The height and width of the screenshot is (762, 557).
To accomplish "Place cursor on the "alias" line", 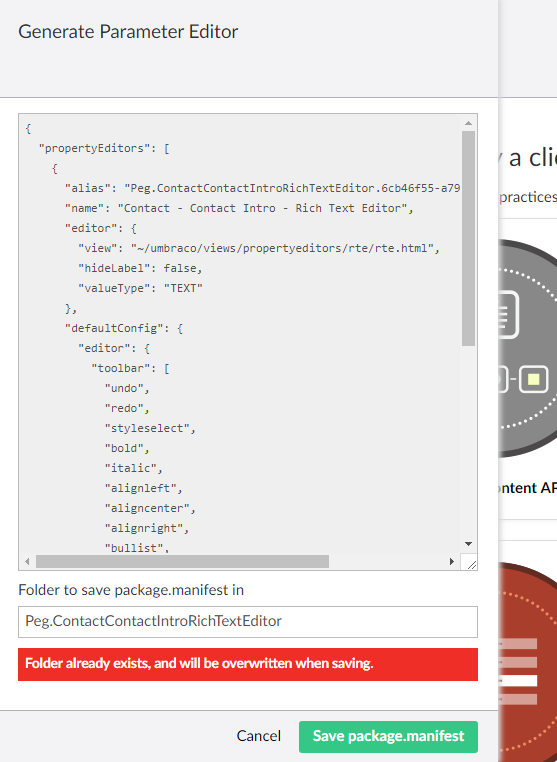I will click(x=262, y=188).
